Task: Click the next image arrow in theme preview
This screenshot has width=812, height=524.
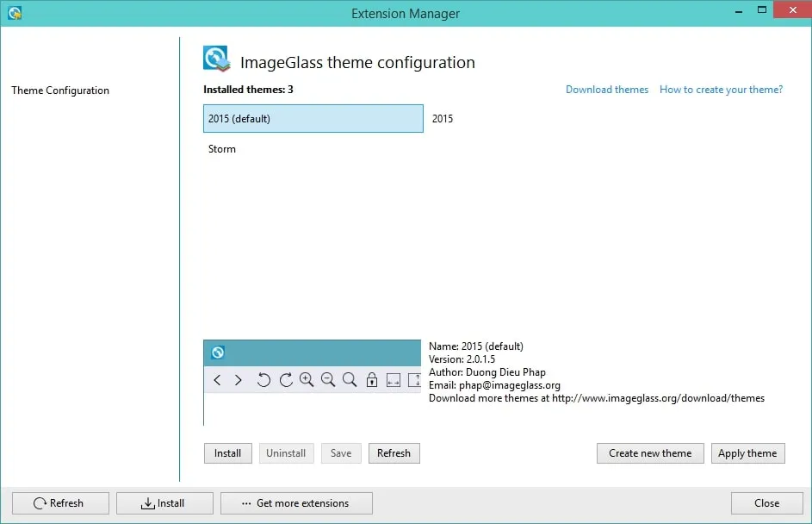Action: (239, 380)
